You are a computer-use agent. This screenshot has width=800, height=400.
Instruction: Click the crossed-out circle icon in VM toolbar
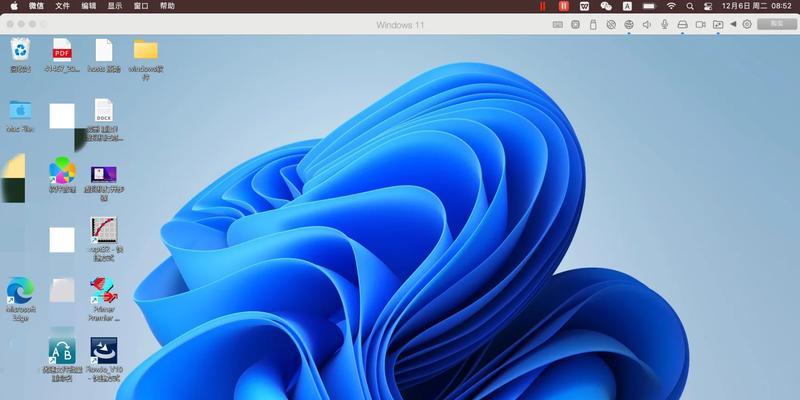tap(611, 24)
